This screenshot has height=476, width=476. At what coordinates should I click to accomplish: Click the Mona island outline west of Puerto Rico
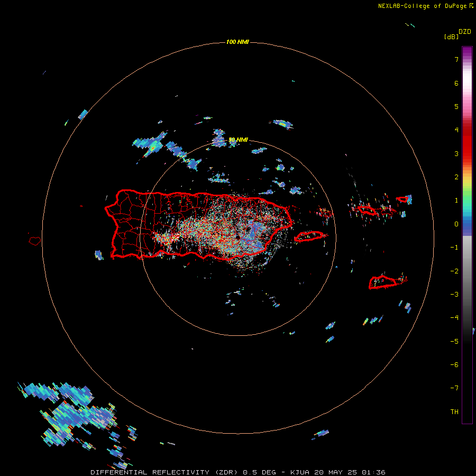point(34,241)
